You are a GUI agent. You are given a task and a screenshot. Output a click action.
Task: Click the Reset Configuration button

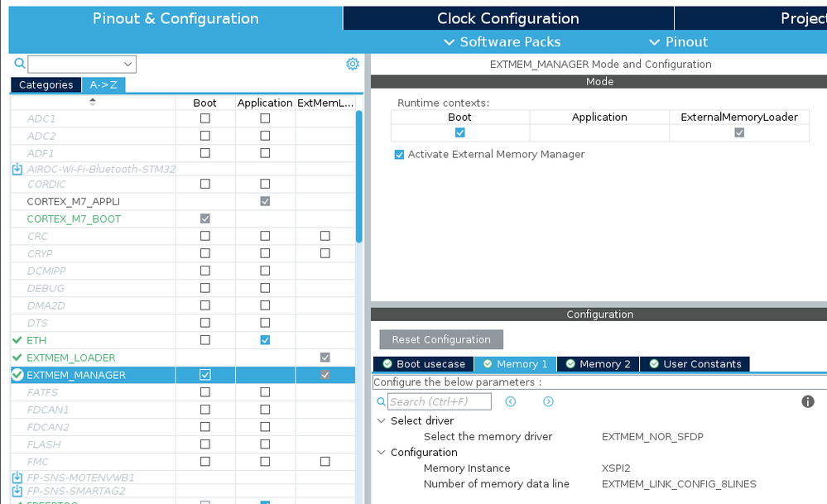[x=441, y=339]
